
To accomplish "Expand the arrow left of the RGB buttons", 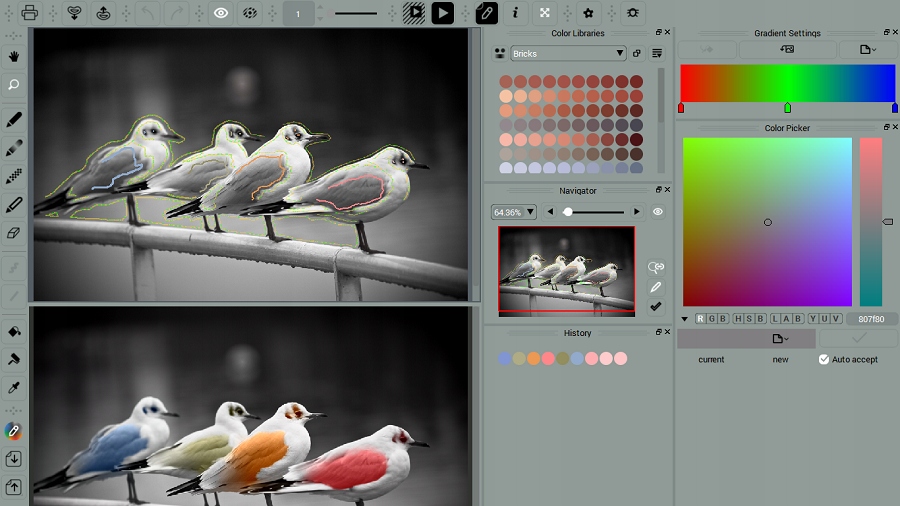I will [x=684, y=319].
